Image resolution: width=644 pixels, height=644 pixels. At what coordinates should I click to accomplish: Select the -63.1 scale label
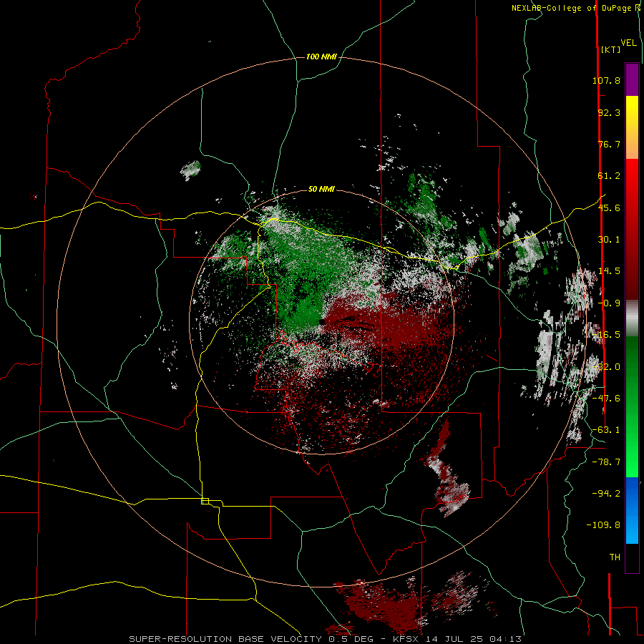(606, 430)
